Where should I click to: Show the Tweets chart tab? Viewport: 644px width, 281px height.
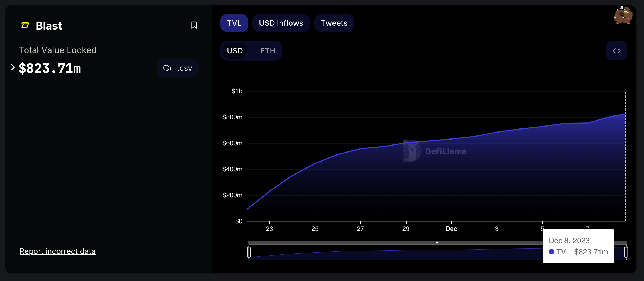click(x=334, y=23)
